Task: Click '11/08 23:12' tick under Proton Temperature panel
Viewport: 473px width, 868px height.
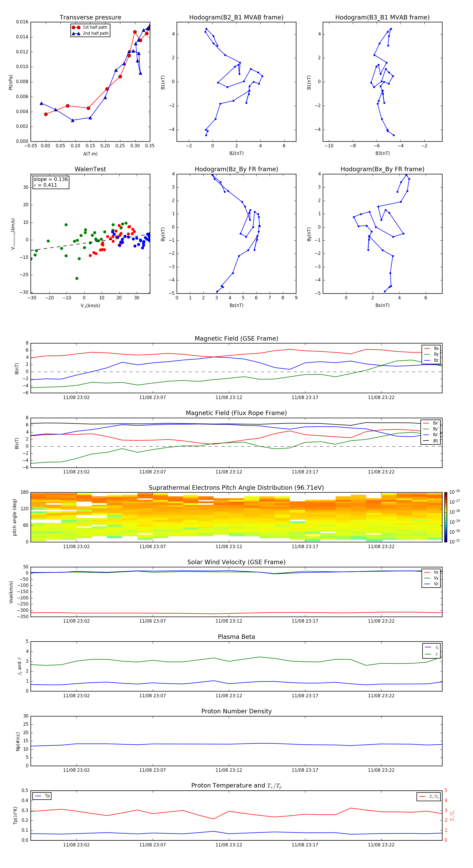Action: tap(229, 845)
